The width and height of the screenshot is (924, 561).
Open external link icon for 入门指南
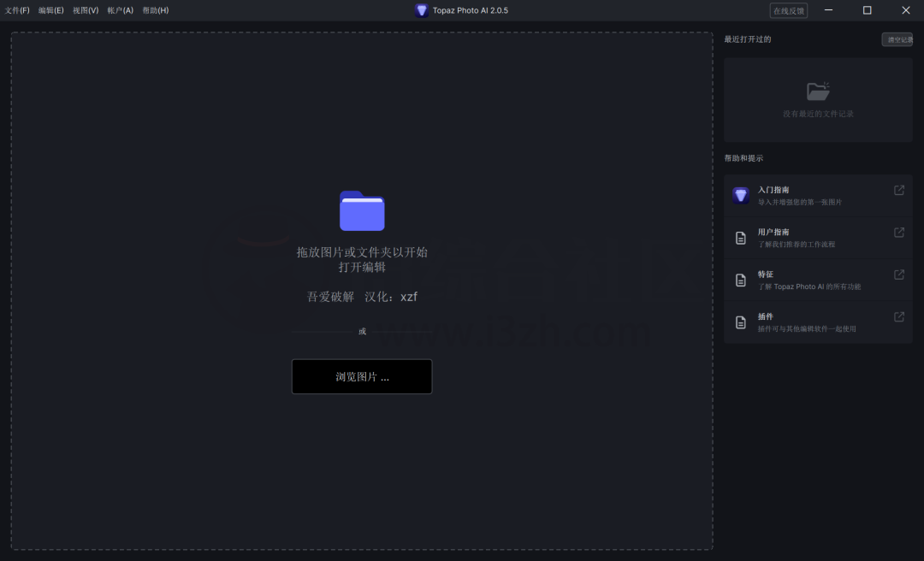tap(899, 190)
